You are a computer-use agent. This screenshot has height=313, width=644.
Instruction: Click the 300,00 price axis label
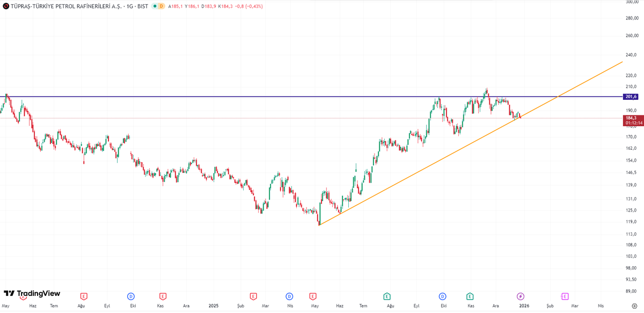tap(631, 2)
